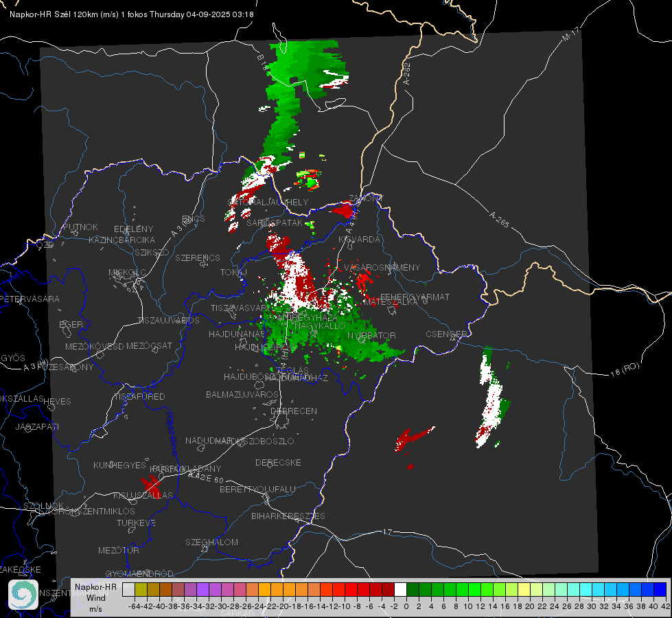Click the swirl logo icon in bottom-left corner
This screenshot has width=672, height=618.
click(23, 595)
